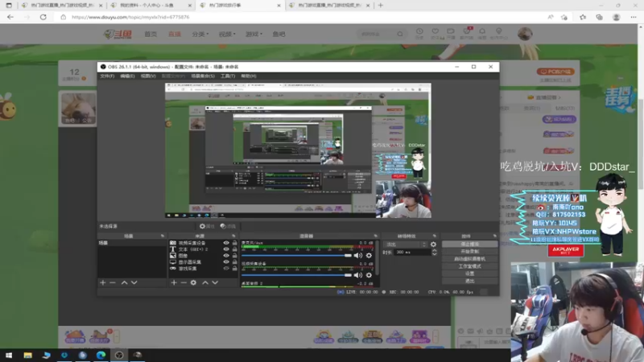Add a new scene with the plus icon
Viewport: 644px width, 362px height.
pos(103,283)
